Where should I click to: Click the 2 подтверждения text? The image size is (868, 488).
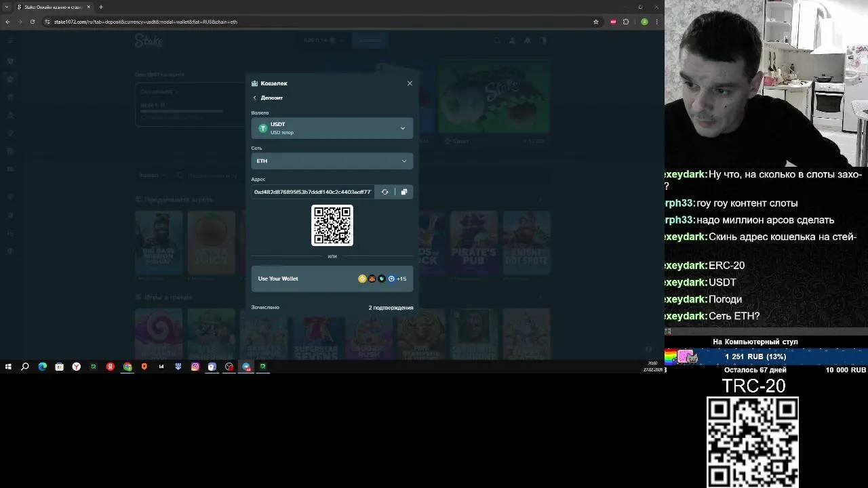391,308
